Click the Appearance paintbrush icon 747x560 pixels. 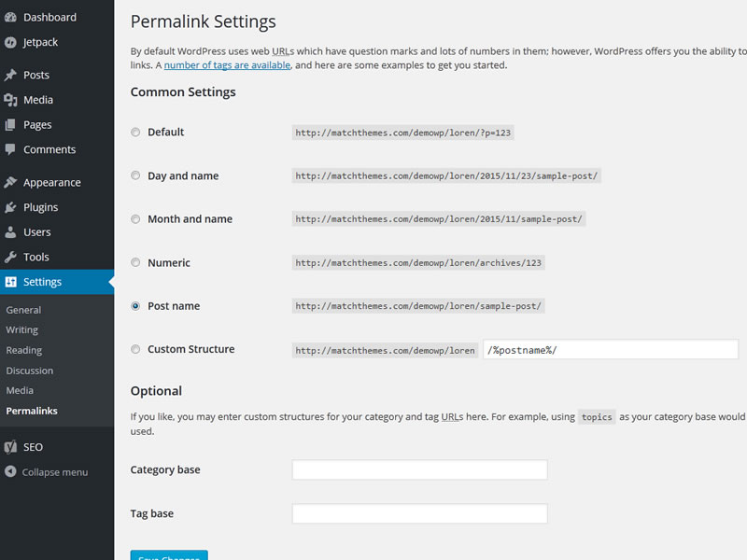click(10, 182)
